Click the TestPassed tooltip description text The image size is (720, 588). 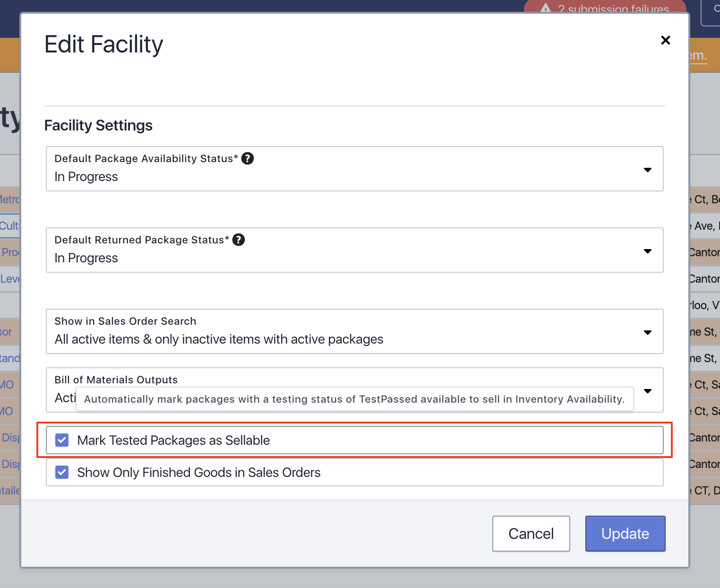click(354, 399)
